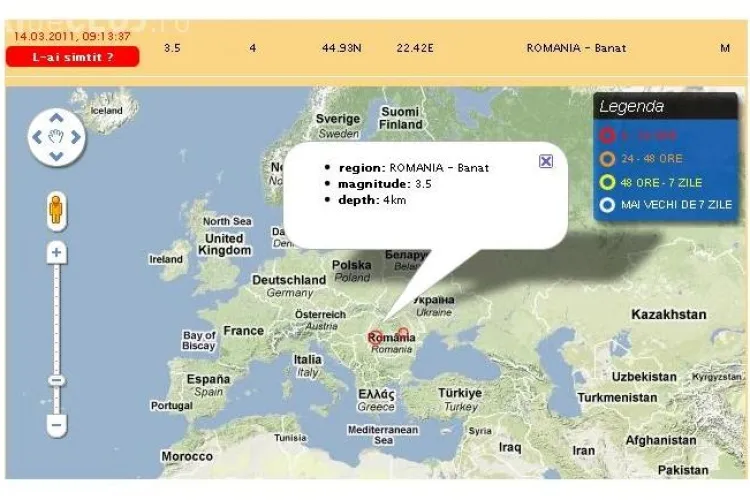Pan the map up with the arrow
This screenshot has height=500, width=750.
click(x=56, y=118)
